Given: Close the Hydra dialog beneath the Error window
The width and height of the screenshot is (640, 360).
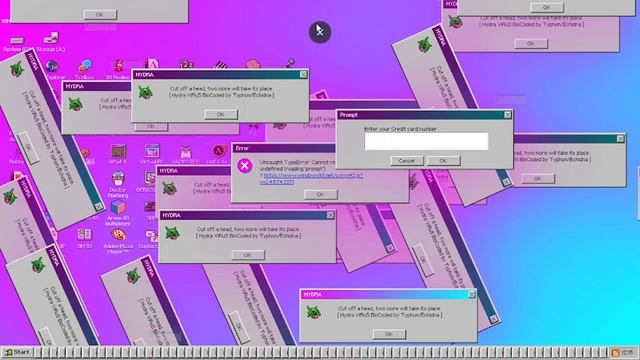Looking at the screenshot, I should click(330, 215).
